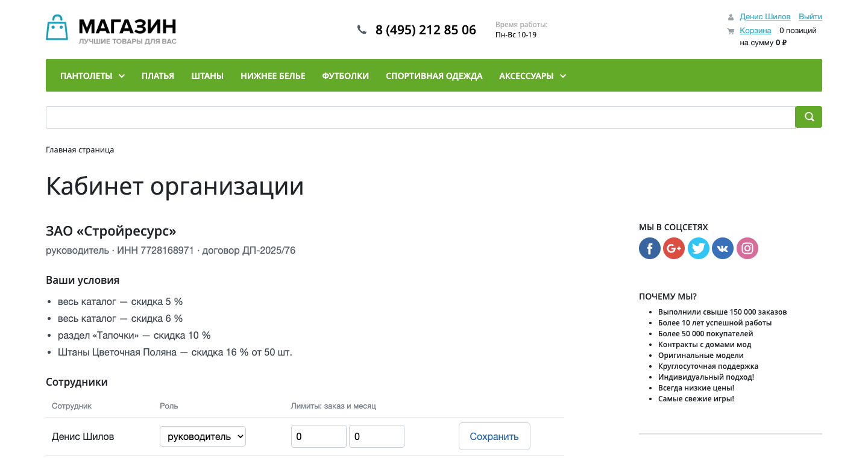Click the phone number 8 (495) 212 85 06
This screenshot has height=458, width=868.
(426, 30)
